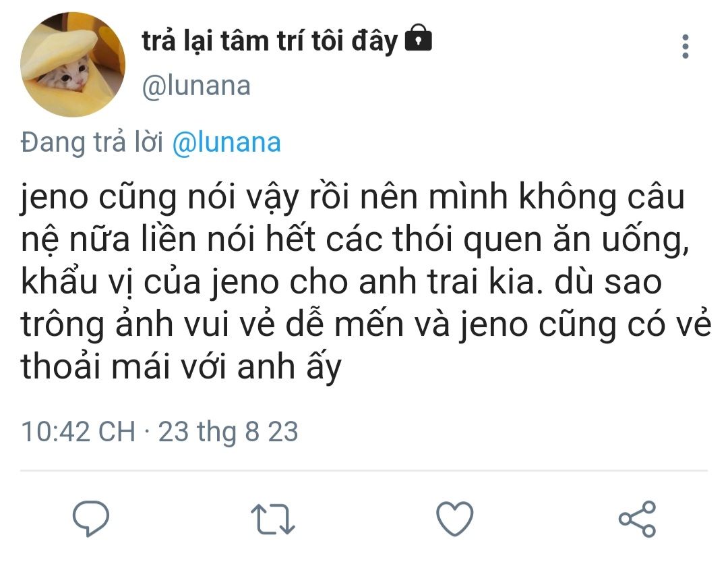Like the tweet with the heart icon
Screen dimensions: 728x564
point(455,519)
